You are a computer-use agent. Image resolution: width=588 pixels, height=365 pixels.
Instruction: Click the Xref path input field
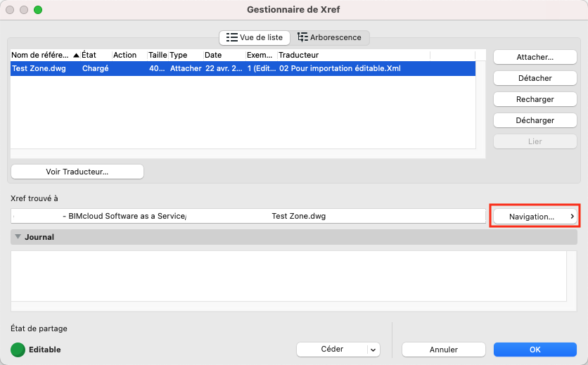coord(248,216)
